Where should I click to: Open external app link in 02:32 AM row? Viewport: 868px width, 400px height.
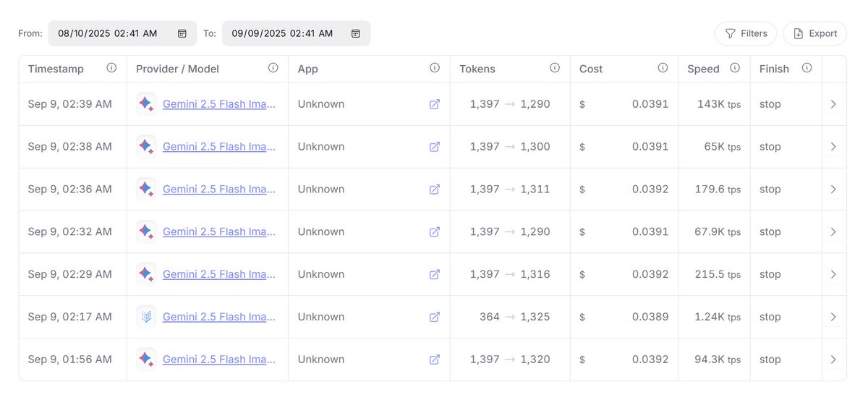click(x=435, y=232)
